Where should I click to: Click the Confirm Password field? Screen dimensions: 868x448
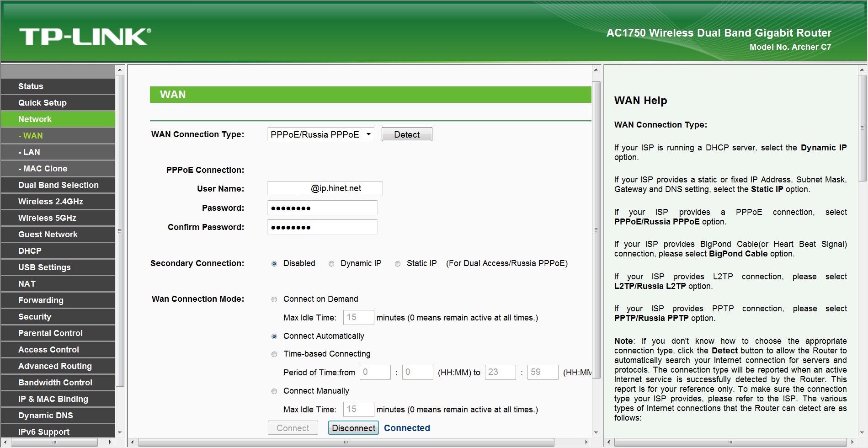coord(322,227)
